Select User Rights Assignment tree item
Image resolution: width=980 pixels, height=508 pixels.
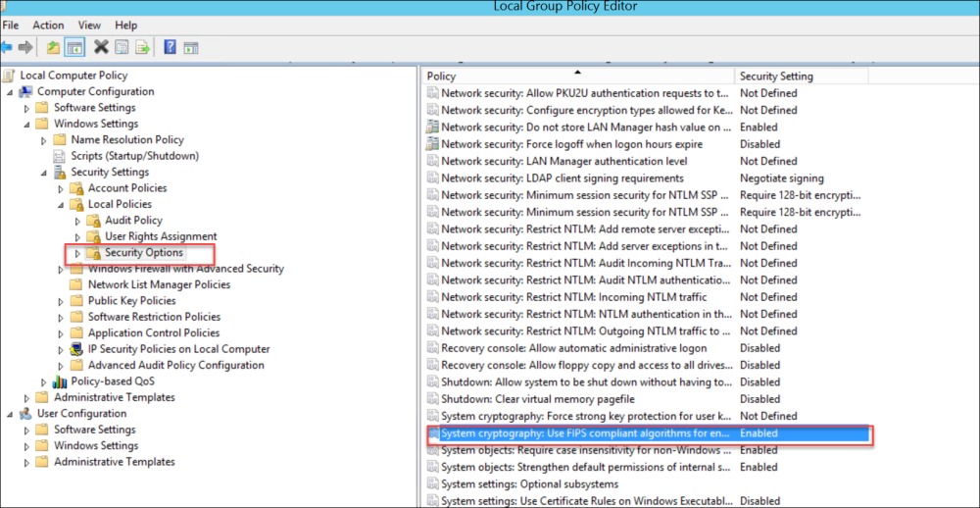[x=161, y=236]
